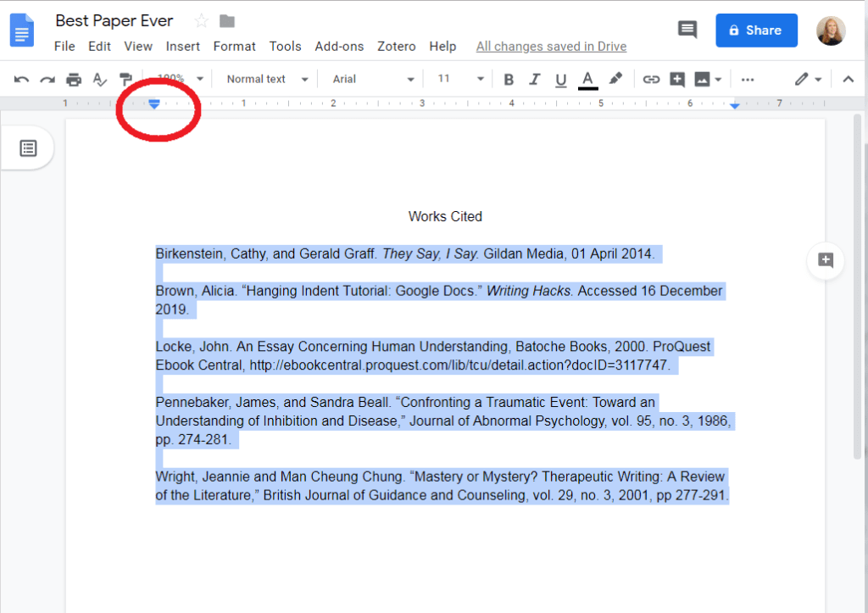Open the font size 11 dropdown
The height and width of the screenshot is (613, 868).
click(x=460, y=79)
